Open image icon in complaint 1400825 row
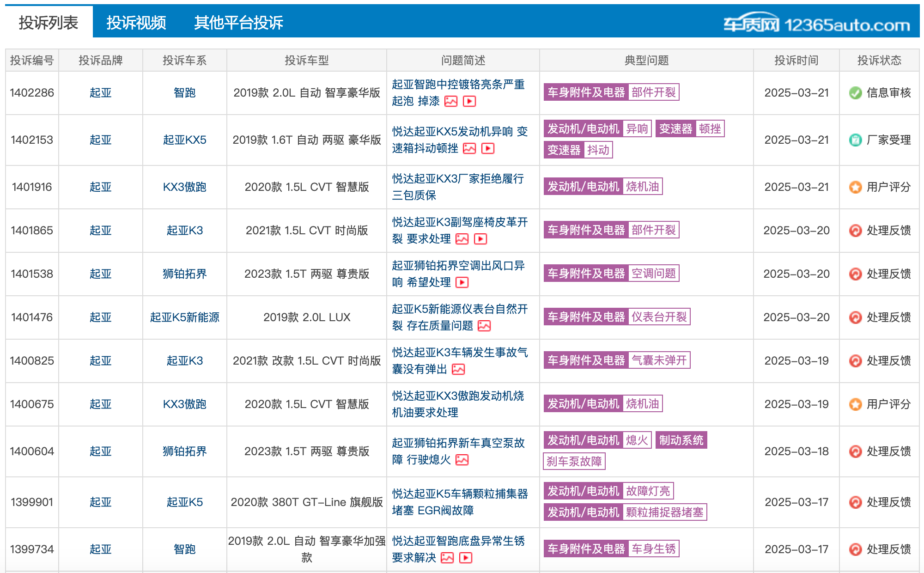Image resolution: width=924 pixels, height=573 pixels. click(x=458, y=369)
